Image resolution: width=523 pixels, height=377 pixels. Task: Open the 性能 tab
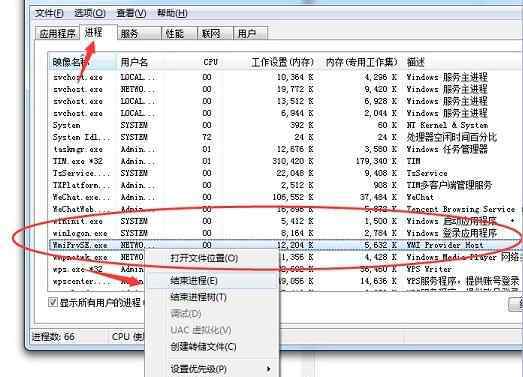click(179, 34)
